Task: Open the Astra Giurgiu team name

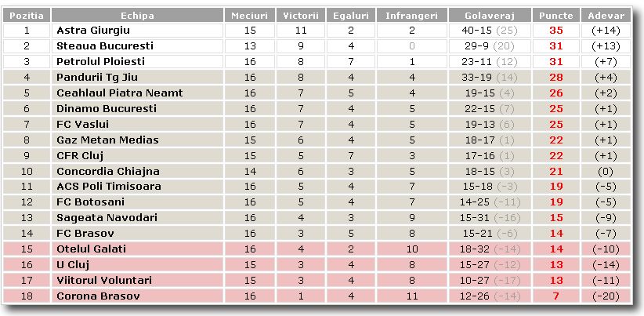Action: point(93,31)
